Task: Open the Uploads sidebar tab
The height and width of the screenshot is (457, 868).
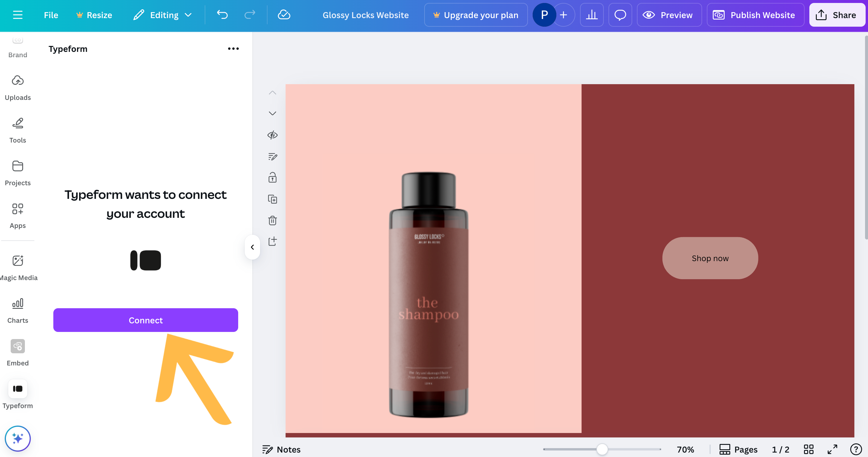Action: click(17, 87)
